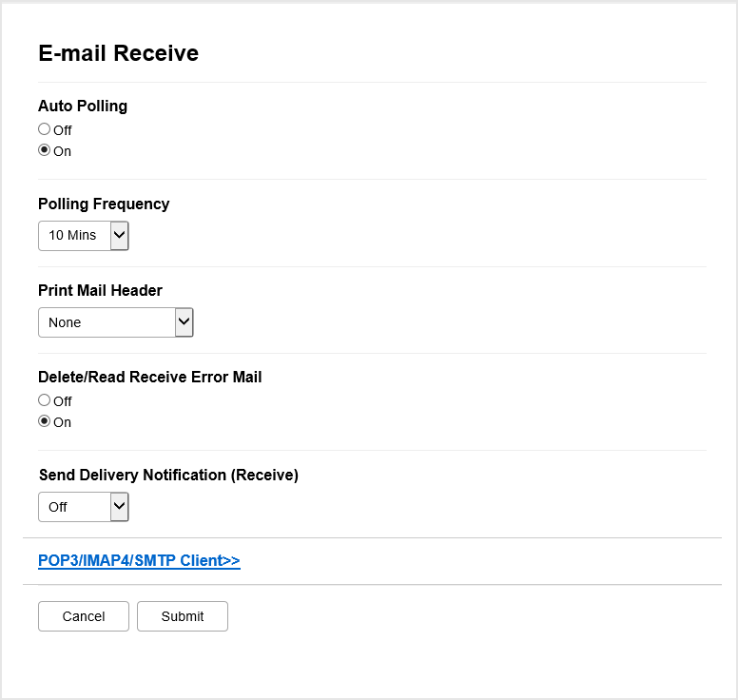738x700 pixels.
Task: Select Off radio button under Auto Polling
Action: click(x=44, y=129)
